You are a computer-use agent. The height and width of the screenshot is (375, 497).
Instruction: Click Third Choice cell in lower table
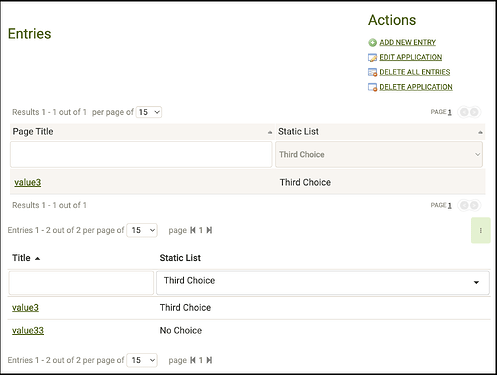click(x=185, y=308)
